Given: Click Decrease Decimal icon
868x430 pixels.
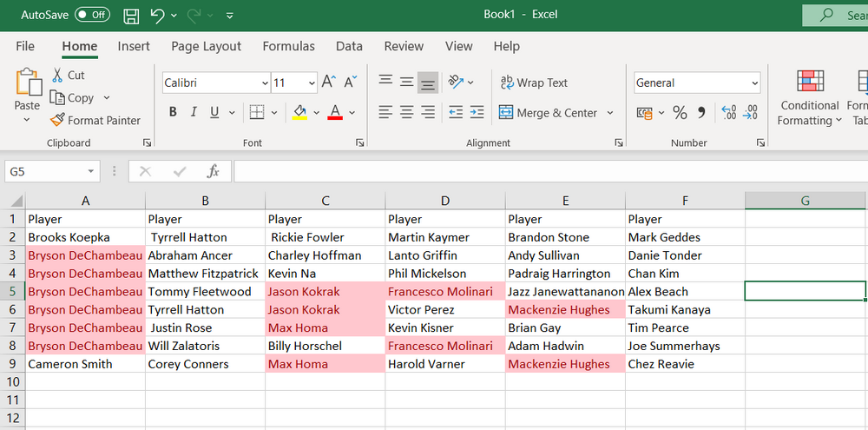Looking at the screenshot, I should point(750,112).
